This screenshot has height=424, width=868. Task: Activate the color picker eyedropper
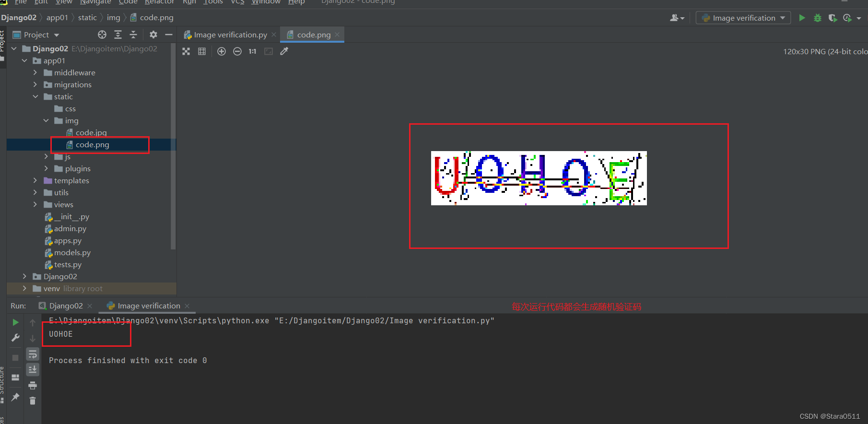[284, 51]
